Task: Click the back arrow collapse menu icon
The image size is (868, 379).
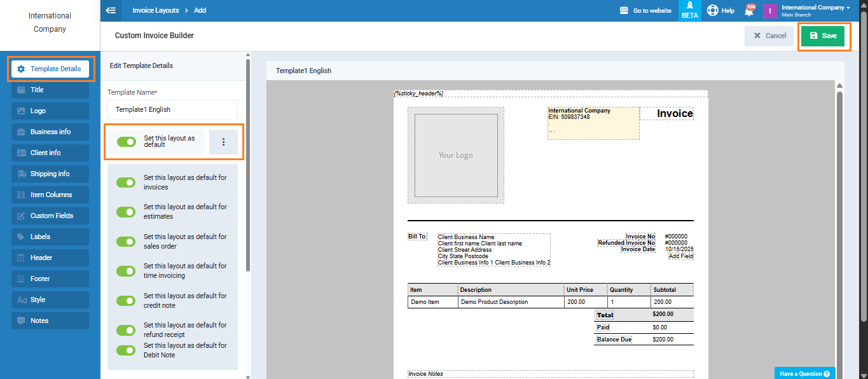Action: (111, 10)
